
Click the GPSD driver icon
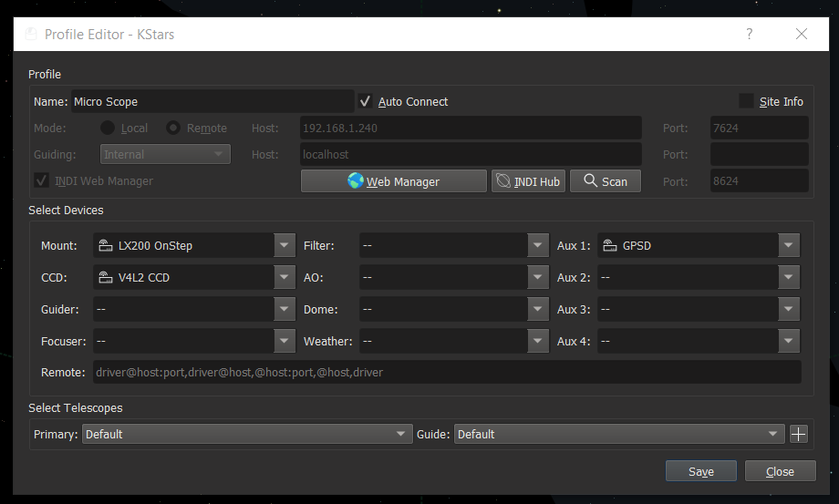pyautogui.click(x=610, y=246)
